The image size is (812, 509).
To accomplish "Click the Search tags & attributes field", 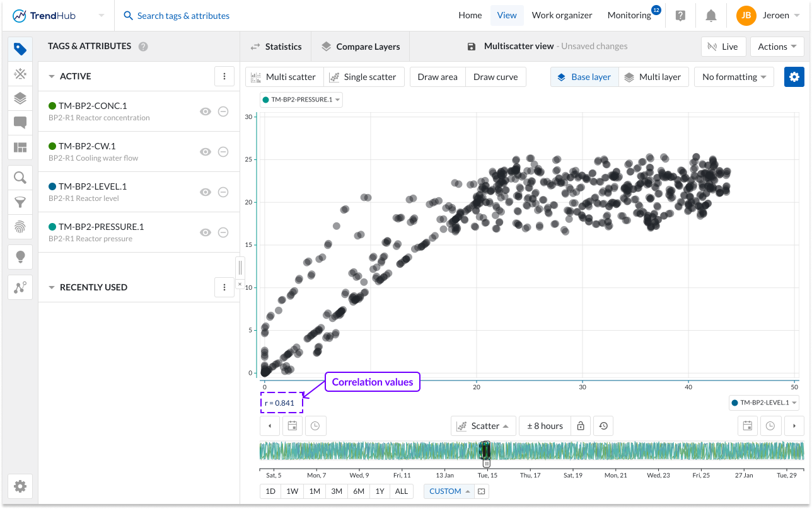I will (183, 16).
